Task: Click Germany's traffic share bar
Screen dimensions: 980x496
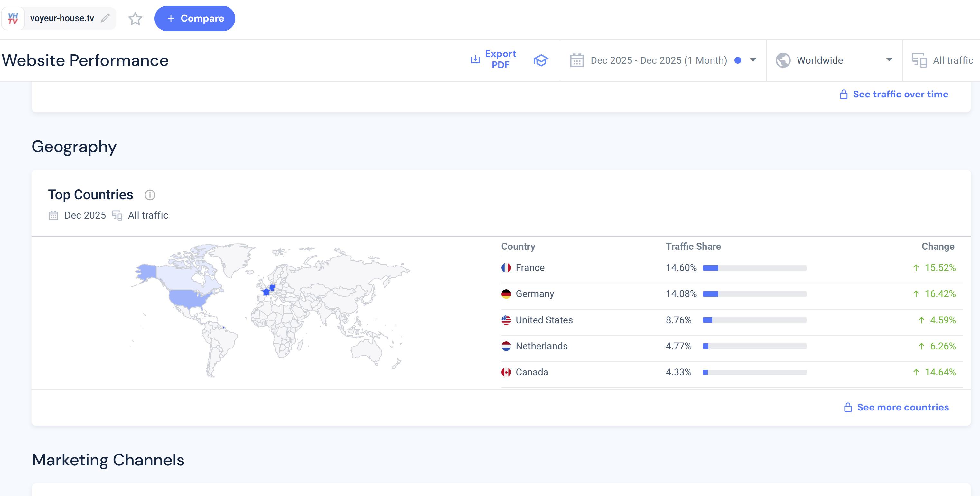Action: tap(754, 294)
